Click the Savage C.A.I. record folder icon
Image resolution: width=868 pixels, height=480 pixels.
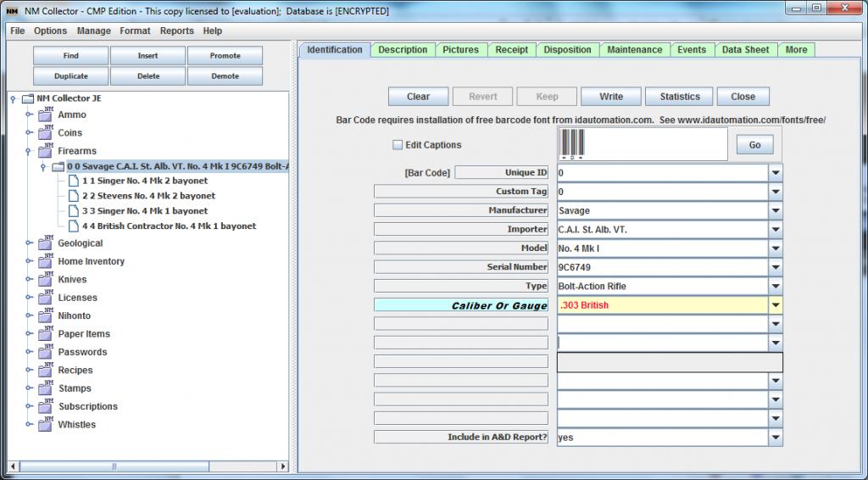coord(58,167)
